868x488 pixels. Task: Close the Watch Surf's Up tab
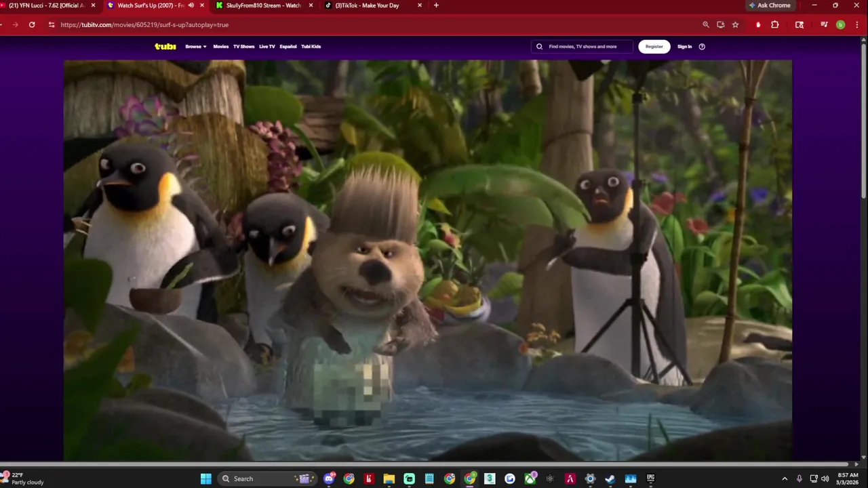click(x=202, y=5)
